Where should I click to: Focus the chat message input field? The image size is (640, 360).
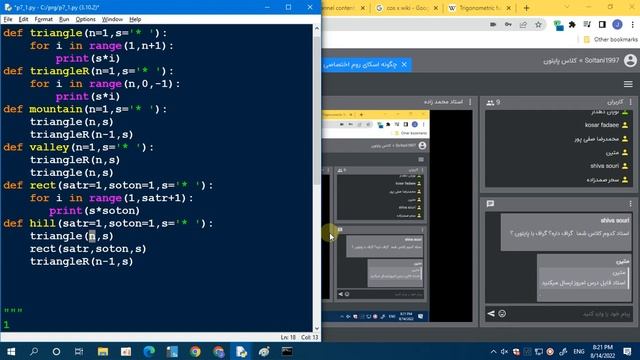pyautogui.click(x=569, y=313)
